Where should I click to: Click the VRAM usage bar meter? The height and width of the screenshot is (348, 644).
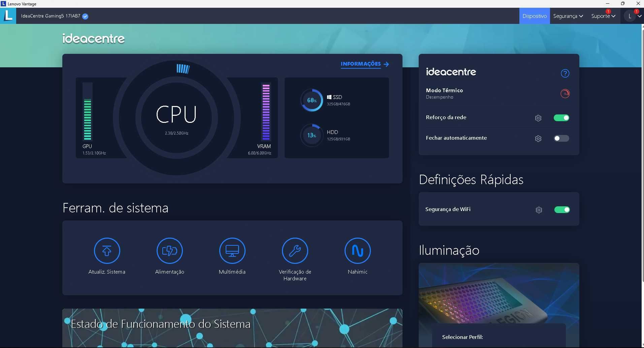click(x=266, y=111)
